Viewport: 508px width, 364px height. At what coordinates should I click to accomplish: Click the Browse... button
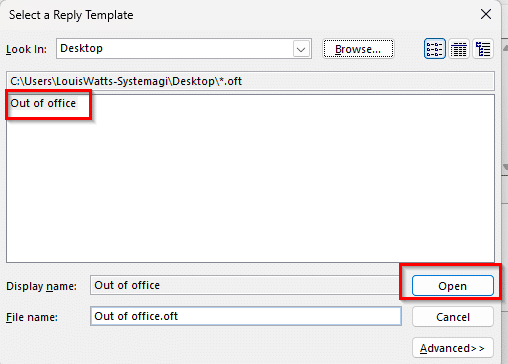(358, 49)
